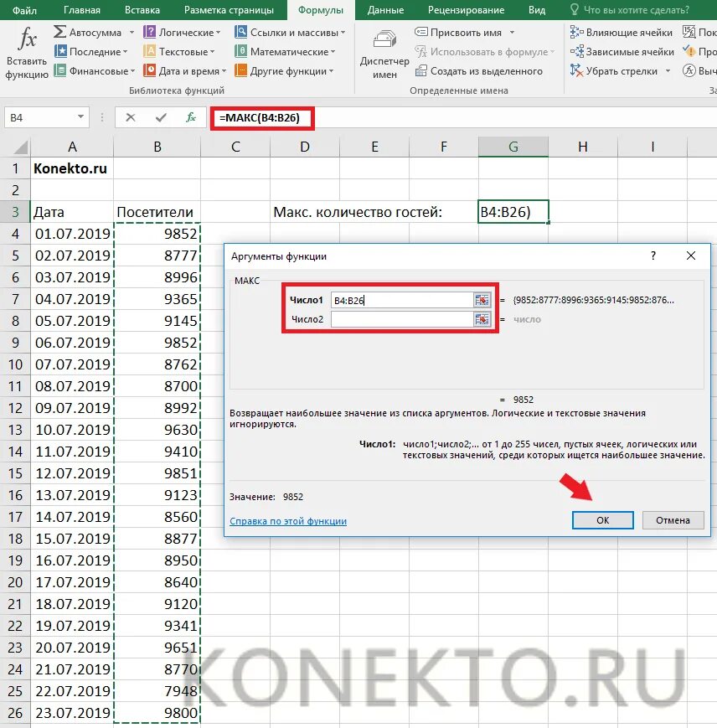The height and width of the screenshot is (728, 717).
Task: Switch to the Разметка страницы tab
Action: click(x=229, y=10)
